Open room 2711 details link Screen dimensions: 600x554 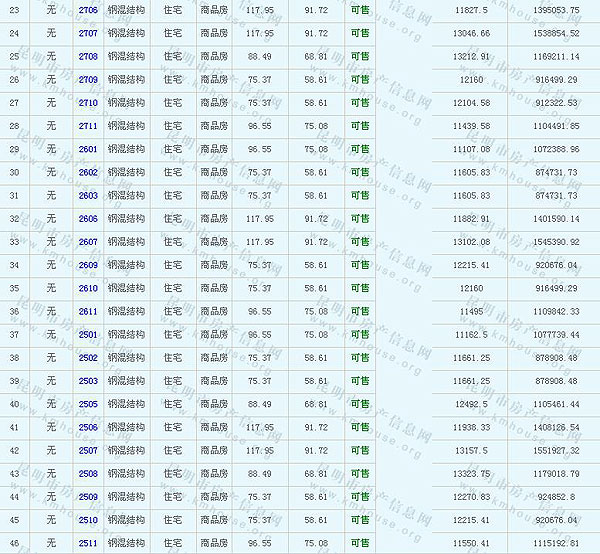[88, 126]
